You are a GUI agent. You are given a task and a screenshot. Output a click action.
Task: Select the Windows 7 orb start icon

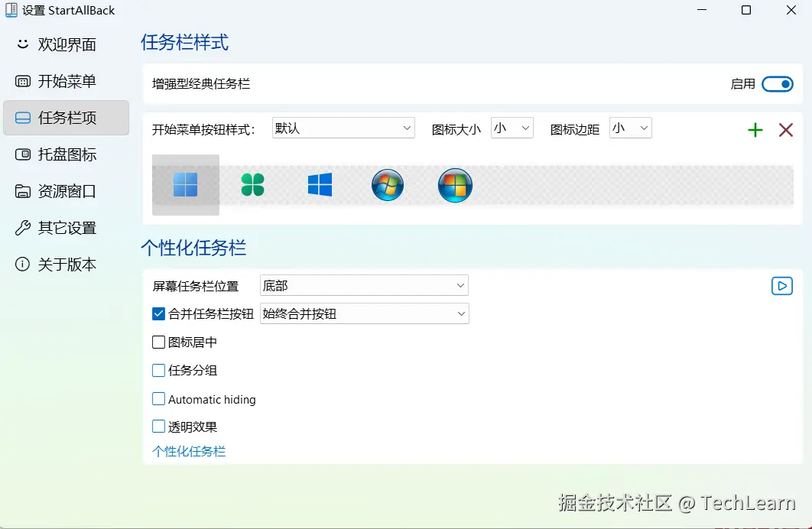[388, 185]
